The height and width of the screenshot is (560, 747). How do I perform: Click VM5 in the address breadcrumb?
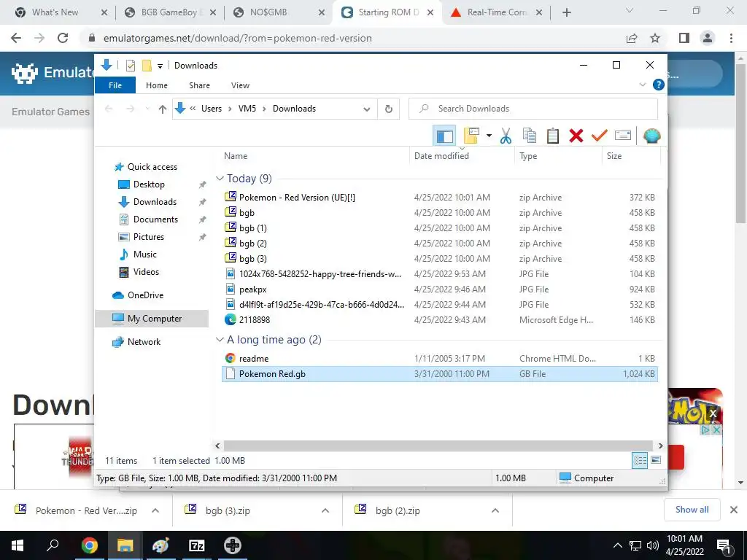coord(247,109)
